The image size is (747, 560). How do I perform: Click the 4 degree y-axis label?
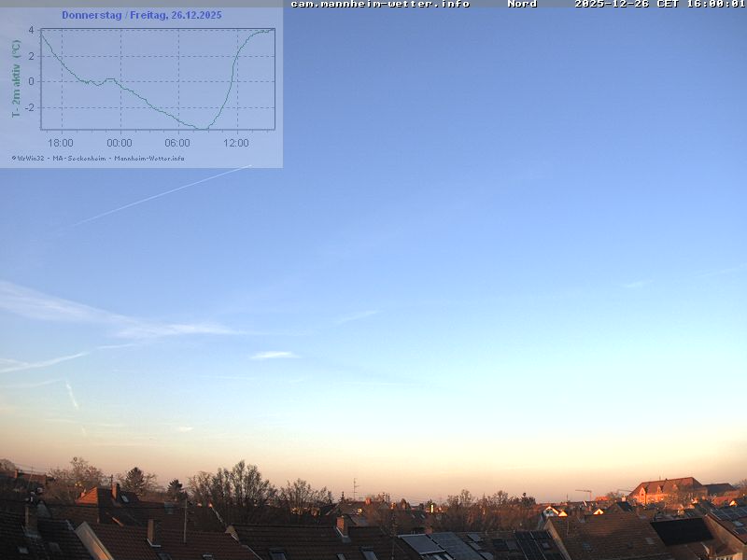point(31,30)
